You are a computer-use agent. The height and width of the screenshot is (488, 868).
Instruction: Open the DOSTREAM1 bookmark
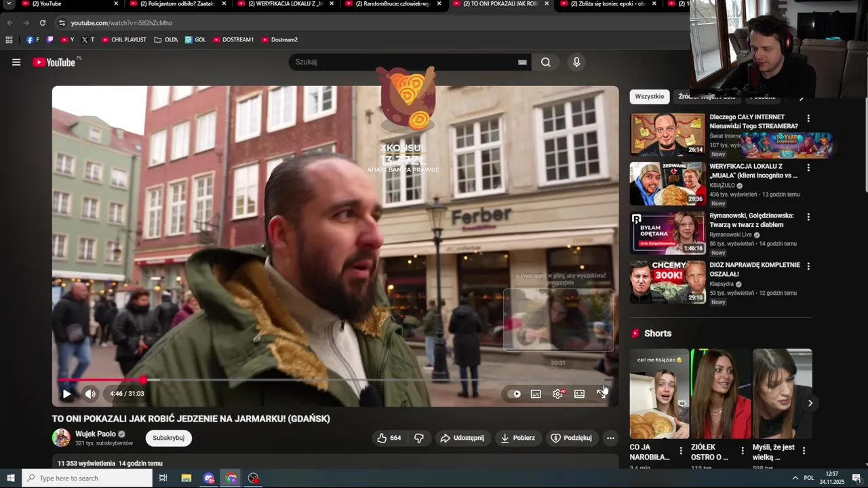[233, 40]
